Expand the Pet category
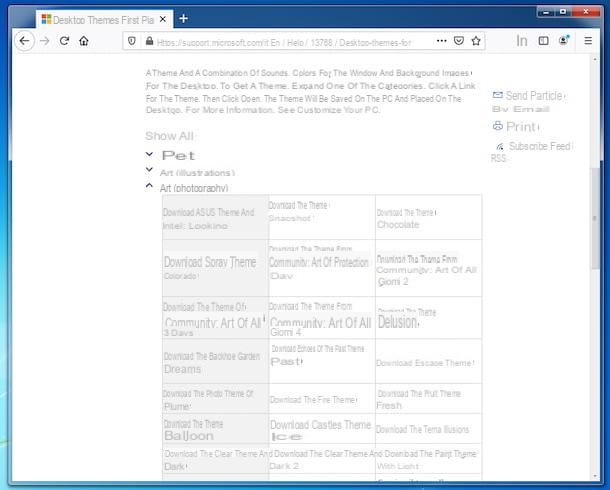This screenshot has width=610, height=490. click(x=178, y=156)
